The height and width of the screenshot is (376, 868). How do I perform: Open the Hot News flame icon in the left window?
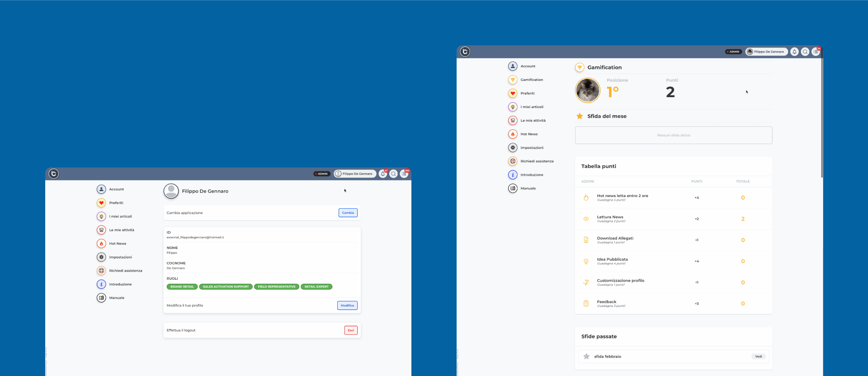pyautogui.click(x=101, y=243)
